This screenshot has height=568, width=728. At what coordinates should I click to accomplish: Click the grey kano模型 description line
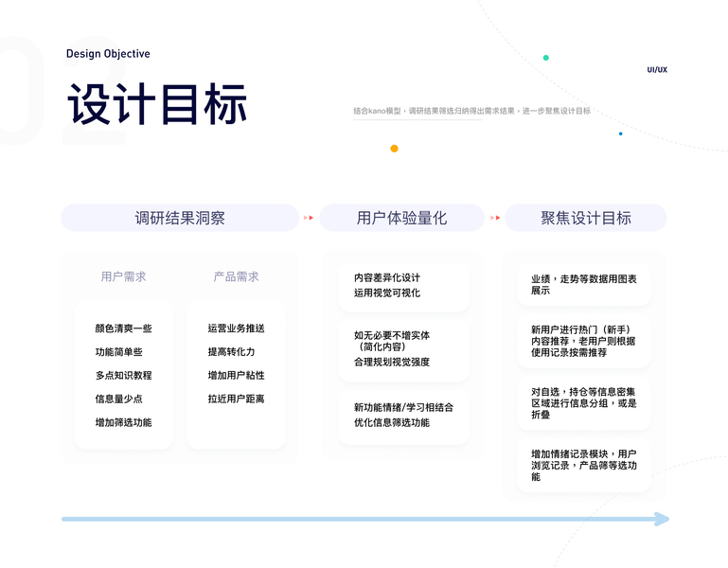point(471,111)
